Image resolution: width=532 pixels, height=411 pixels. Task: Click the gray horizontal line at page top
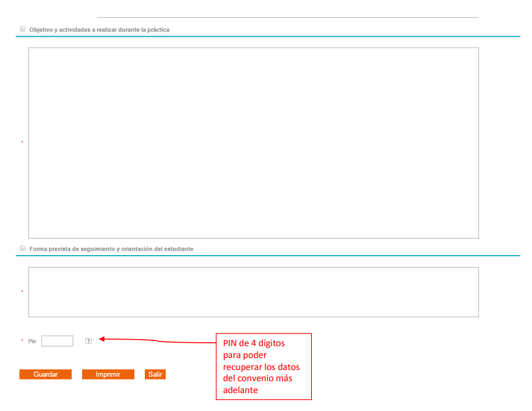[x=287, y=17]
